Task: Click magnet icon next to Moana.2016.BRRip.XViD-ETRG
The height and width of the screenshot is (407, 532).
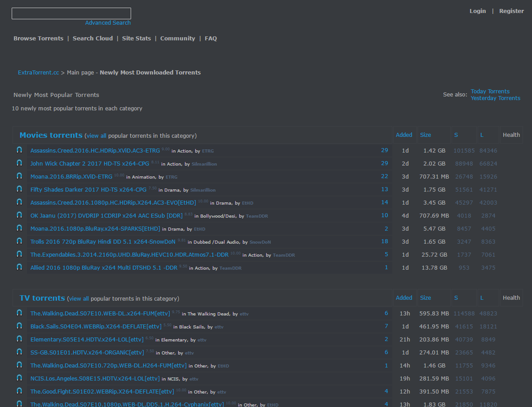Action: click(x=19, y=176)
